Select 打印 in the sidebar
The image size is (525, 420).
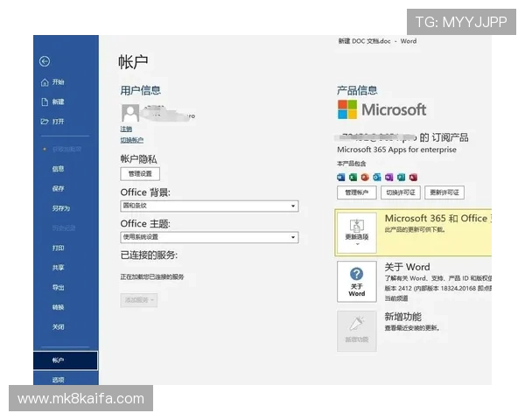point(59,248)
